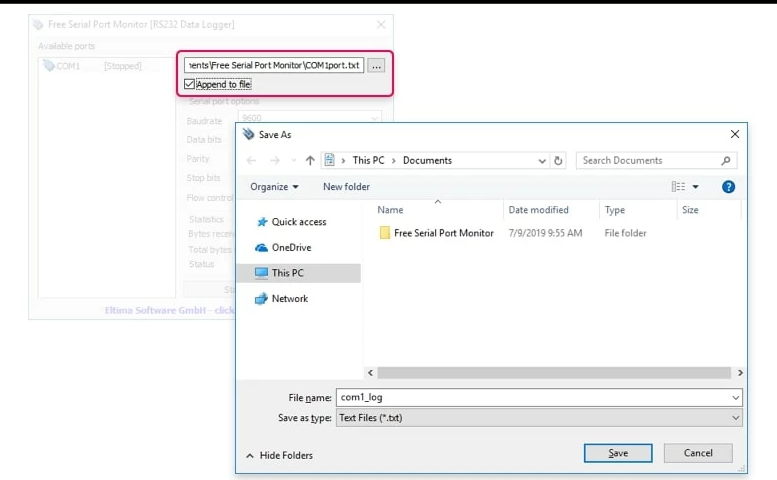This screenshot has height=480, width=777.
Task: Click the address bar document icon
Action: pyautogui.click(x=330, y=160)
